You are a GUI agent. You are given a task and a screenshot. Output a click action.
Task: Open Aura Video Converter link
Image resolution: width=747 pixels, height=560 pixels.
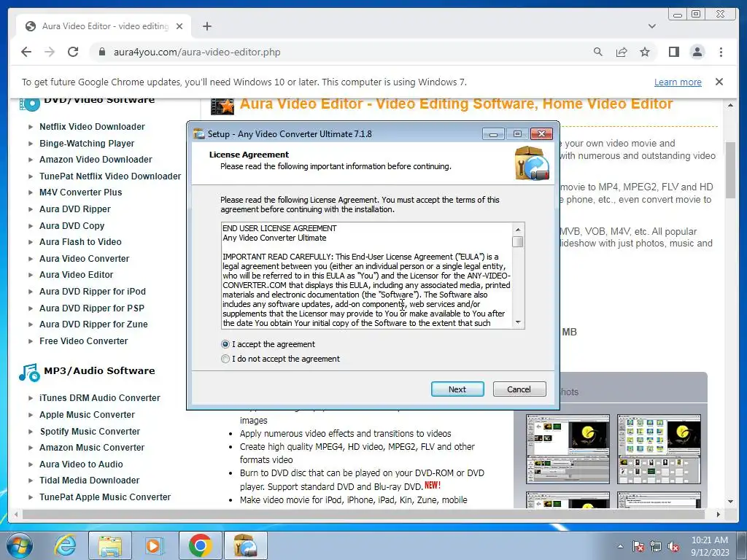(85, 259)
